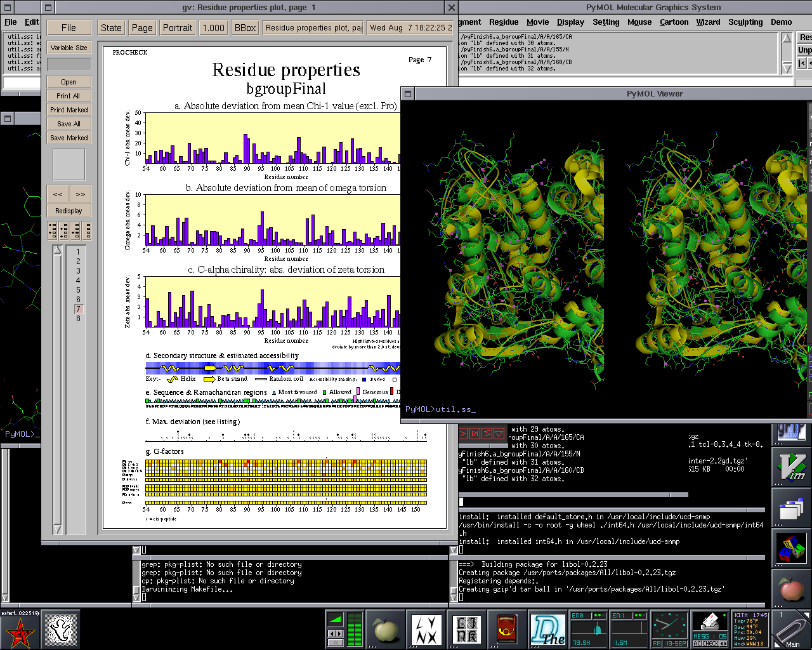The image size is (812, 650).
Task: Open the red apple dock icon
Action: click(x=791, y=590)
